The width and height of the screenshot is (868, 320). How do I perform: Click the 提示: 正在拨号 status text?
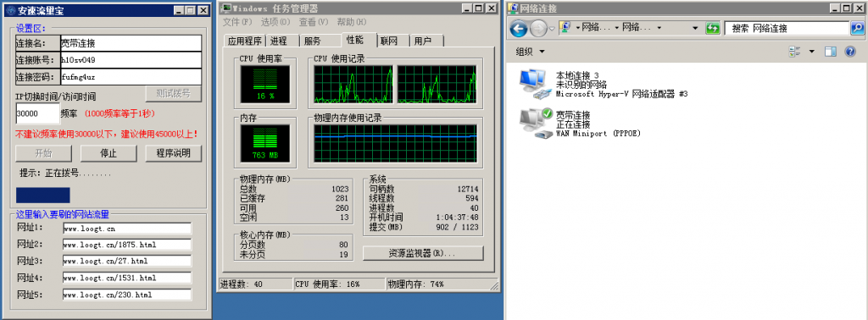65,174
